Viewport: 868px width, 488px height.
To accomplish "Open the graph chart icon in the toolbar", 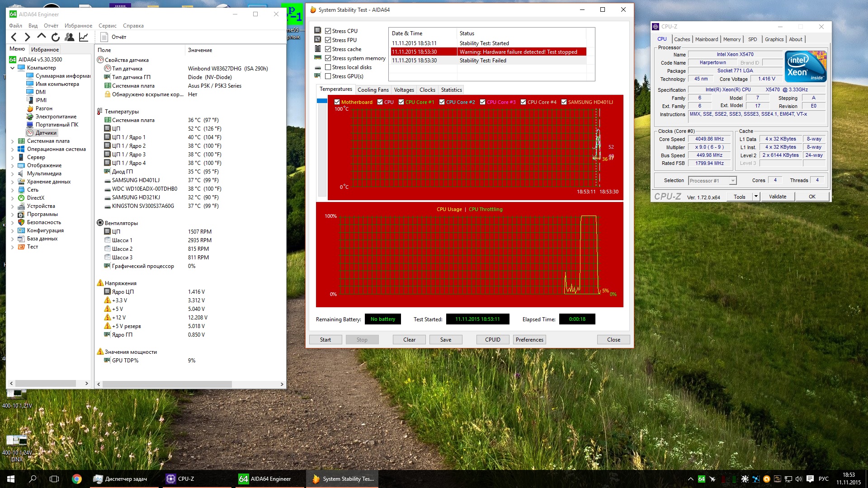I will (84, 37).
